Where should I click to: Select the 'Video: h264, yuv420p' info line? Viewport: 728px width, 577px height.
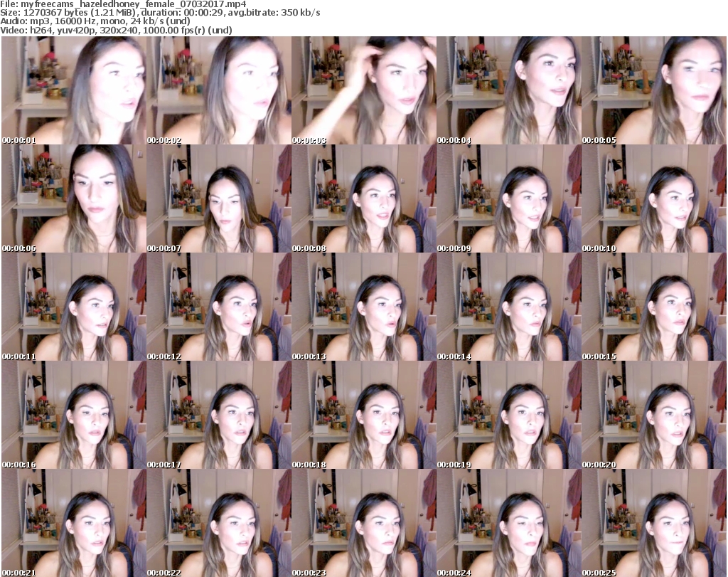click(116, 30)
